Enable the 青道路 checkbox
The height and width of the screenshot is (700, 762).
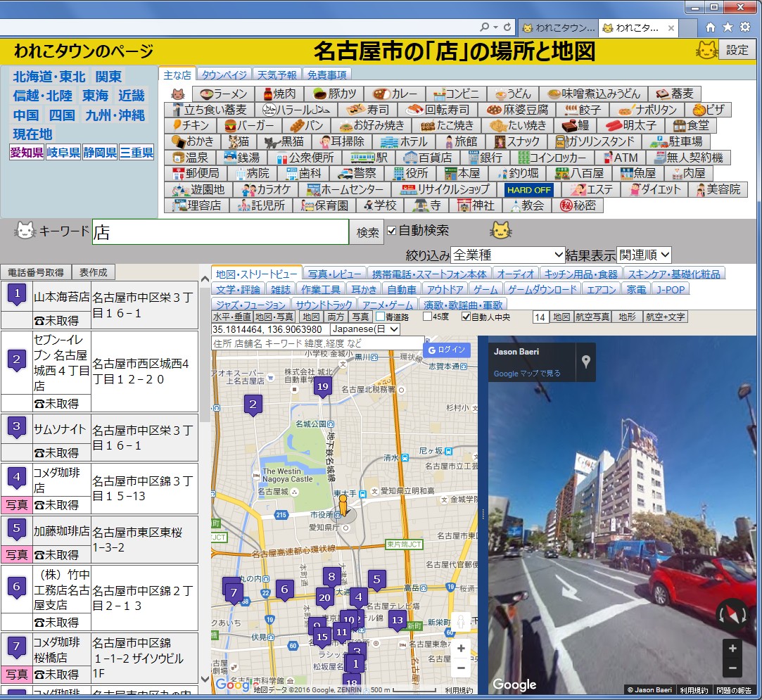381,317
